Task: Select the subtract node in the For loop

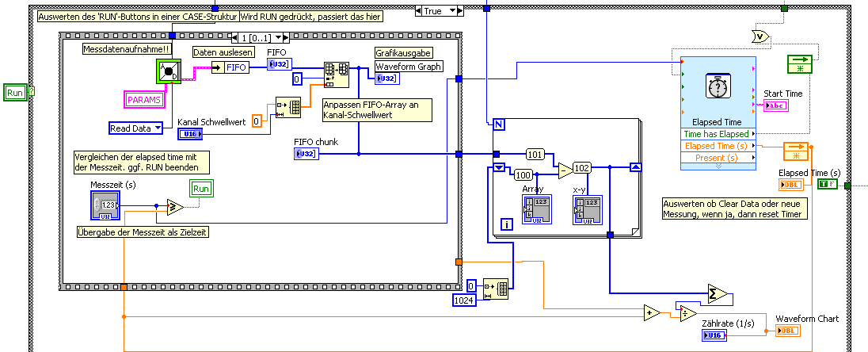Action: (565, 171)
